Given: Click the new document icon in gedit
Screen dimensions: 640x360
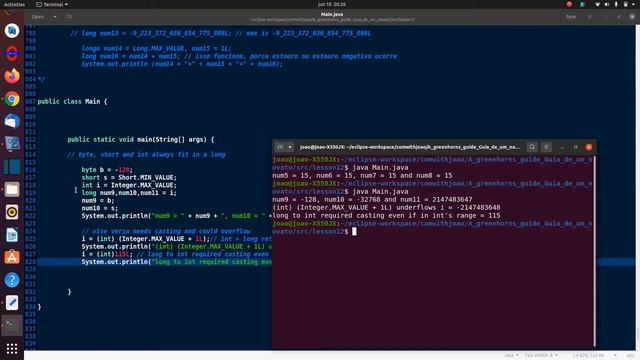Looking at the screenshot, I should coord(69,17).
